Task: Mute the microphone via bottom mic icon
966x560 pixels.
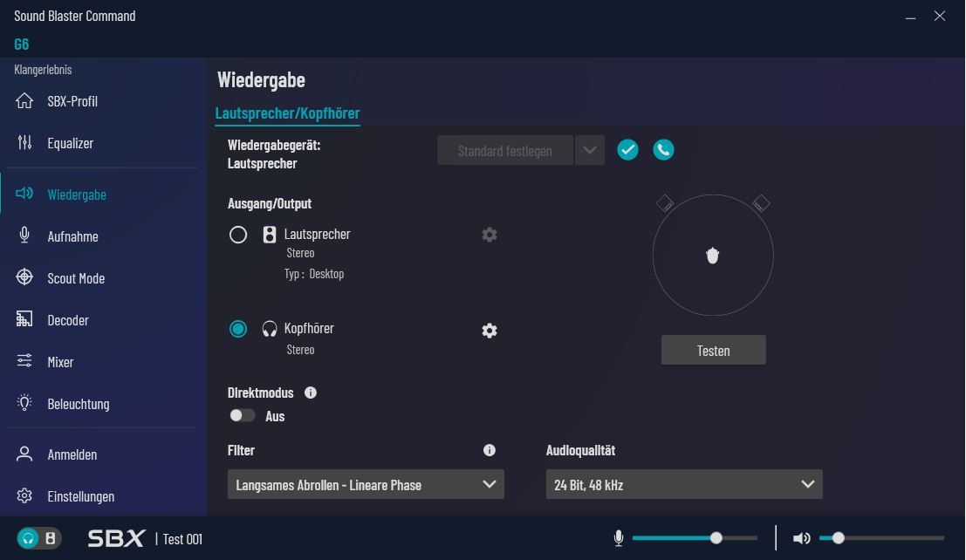Action: (619, 538)
